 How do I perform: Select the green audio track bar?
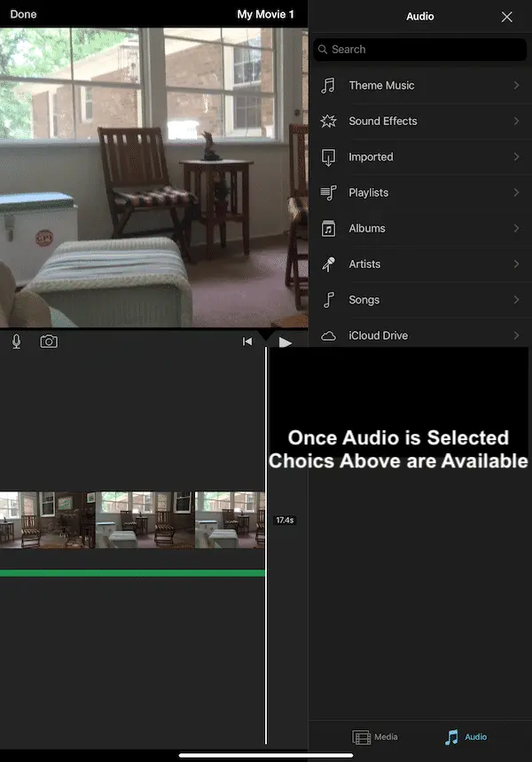pos(132,573)
